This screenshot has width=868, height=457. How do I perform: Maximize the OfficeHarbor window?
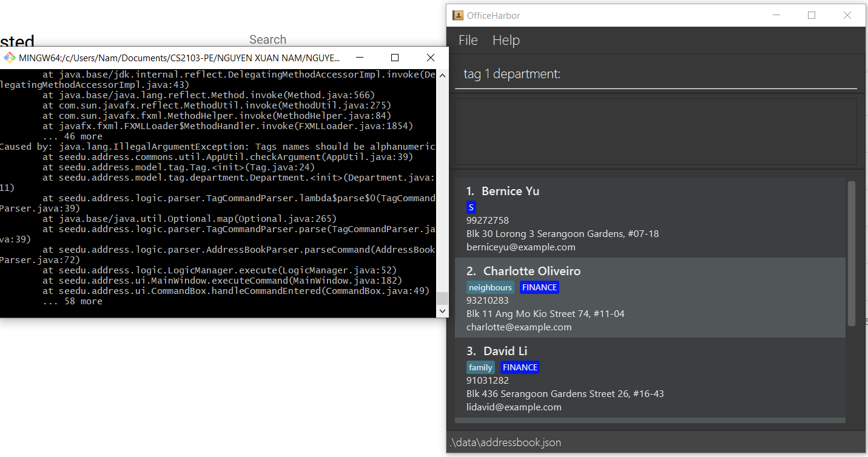point(812,15)
